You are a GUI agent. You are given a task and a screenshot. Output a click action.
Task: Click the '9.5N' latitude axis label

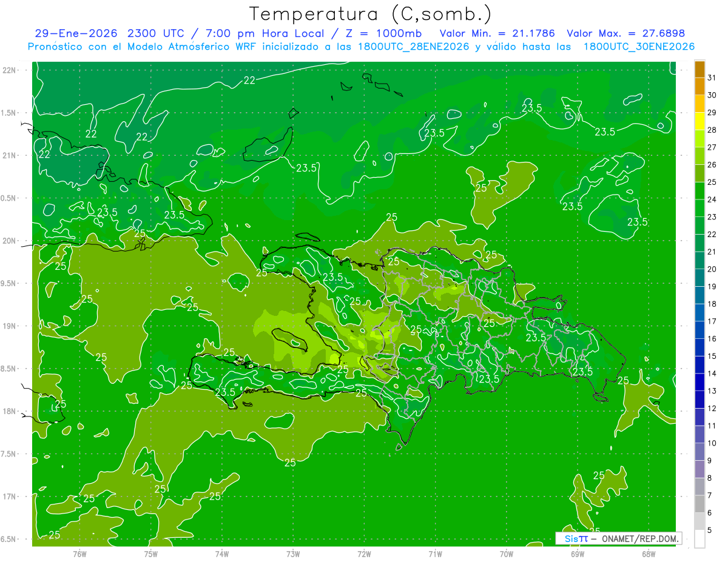coord(8,283)
